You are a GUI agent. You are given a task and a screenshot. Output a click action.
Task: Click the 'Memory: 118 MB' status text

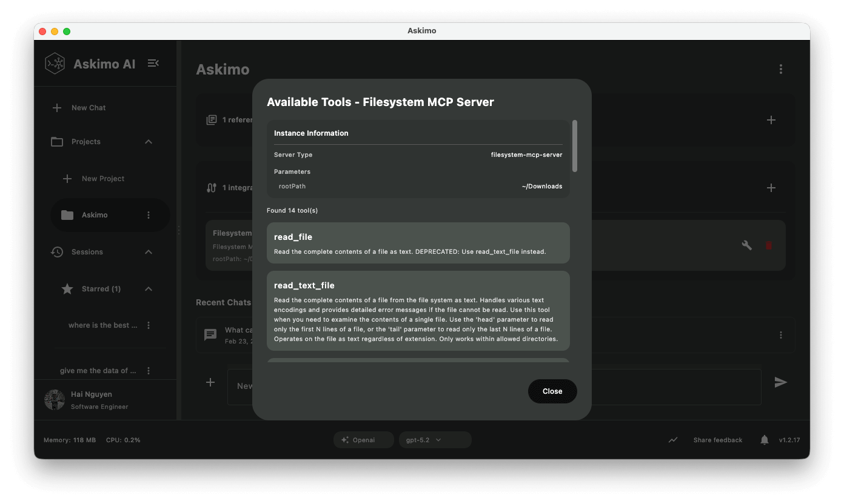(70, 440)
